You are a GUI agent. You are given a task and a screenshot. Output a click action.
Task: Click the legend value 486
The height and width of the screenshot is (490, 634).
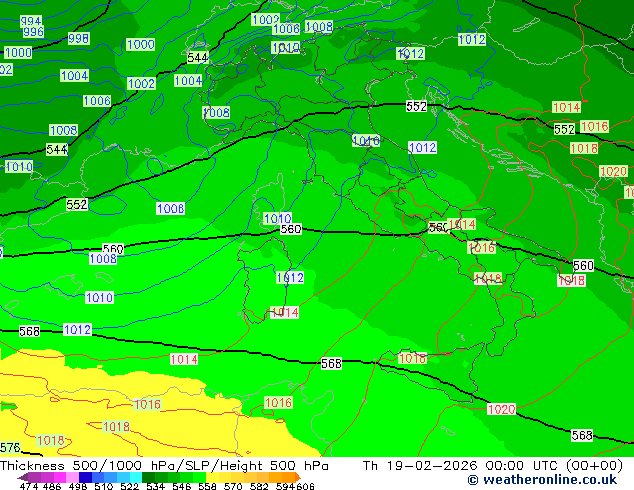(51, 486)
